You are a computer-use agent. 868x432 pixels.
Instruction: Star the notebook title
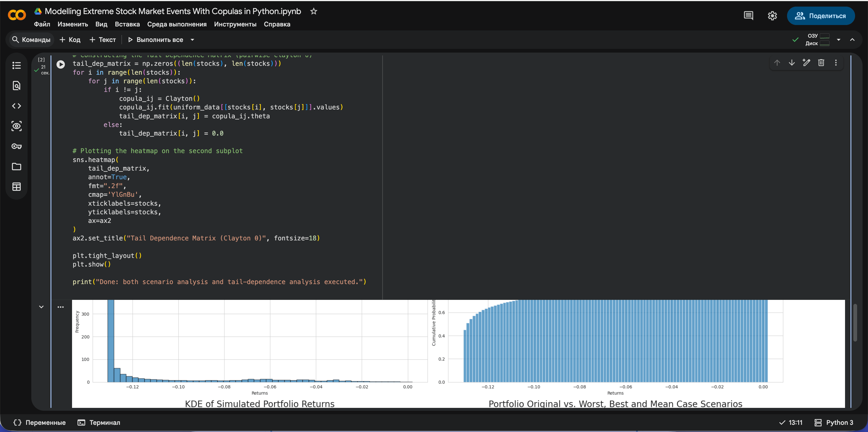coord(314,11)
